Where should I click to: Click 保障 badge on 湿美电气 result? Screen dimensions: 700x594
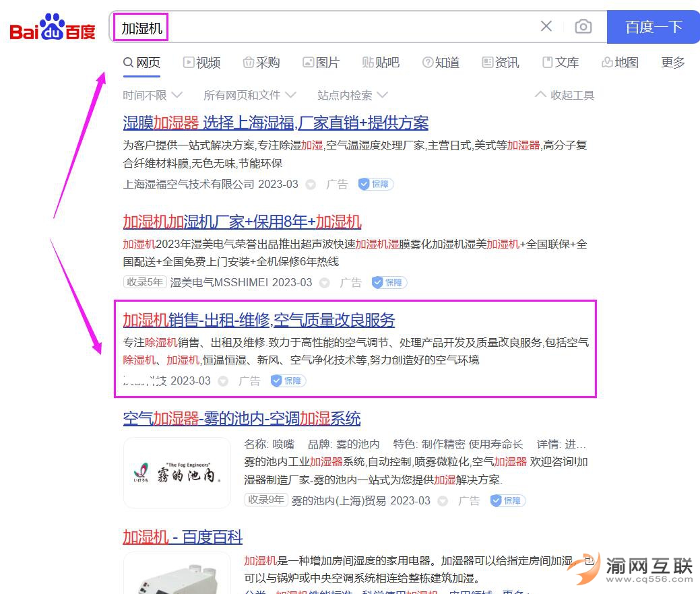(x=389, y=283)
